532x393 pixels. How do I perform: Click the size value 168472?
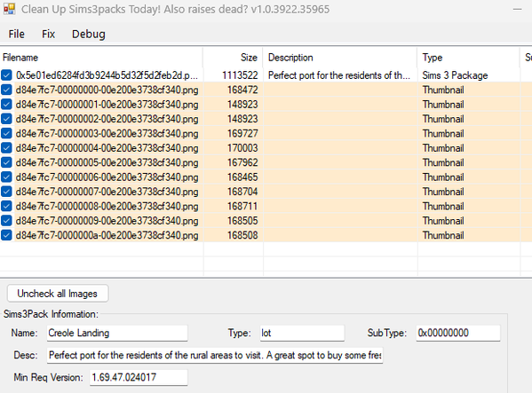tap(242, 90)
